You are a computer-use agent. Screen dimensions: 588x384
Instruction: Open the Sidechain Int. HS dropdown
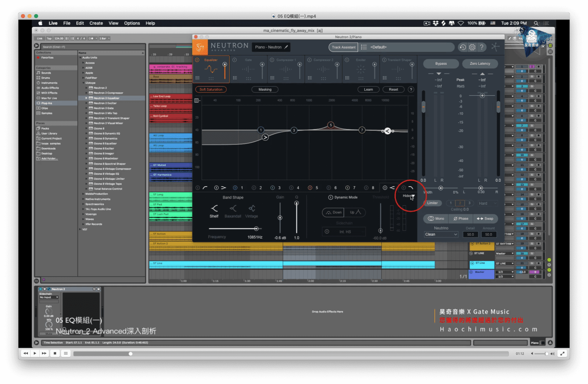click(x=344, y=232)
